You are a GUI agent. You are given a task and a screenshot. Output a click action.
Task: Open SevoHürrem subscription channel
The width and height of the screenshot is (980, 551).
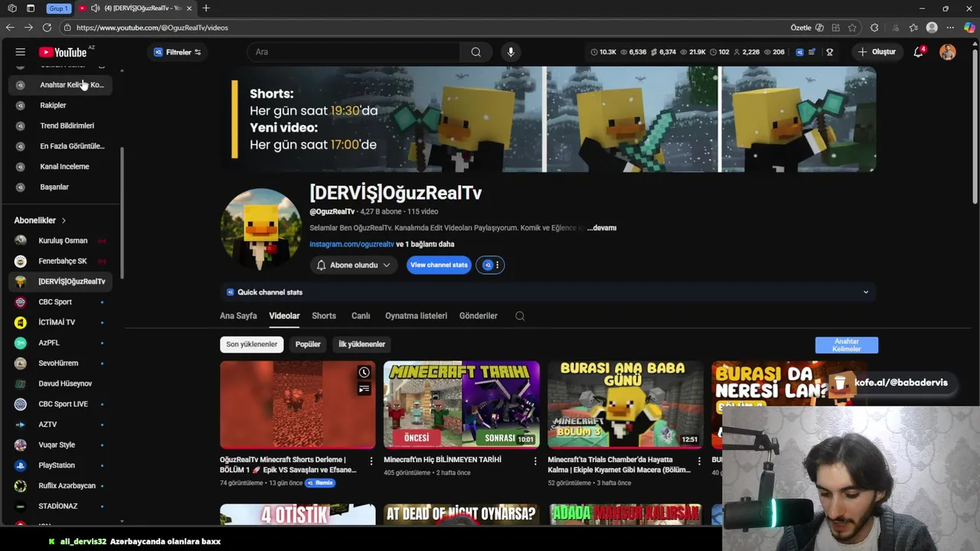60,363
